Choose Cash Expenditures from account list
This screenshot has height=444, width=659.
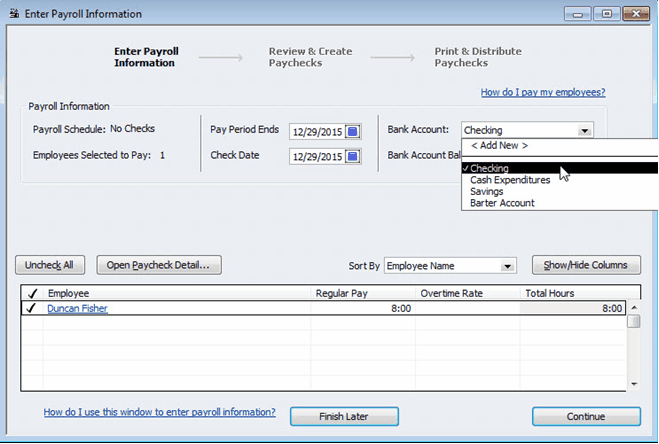click(510, 180)
